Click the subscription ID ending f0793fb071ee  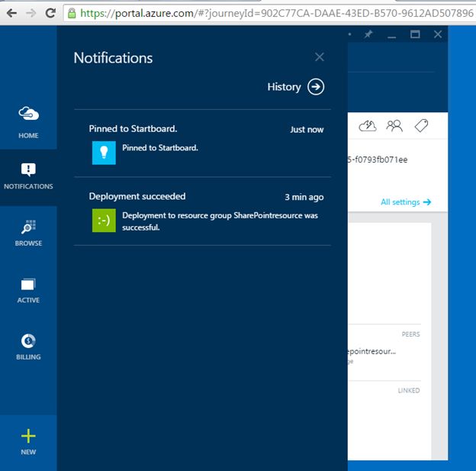pyautogui.click(x=378, y=160)
